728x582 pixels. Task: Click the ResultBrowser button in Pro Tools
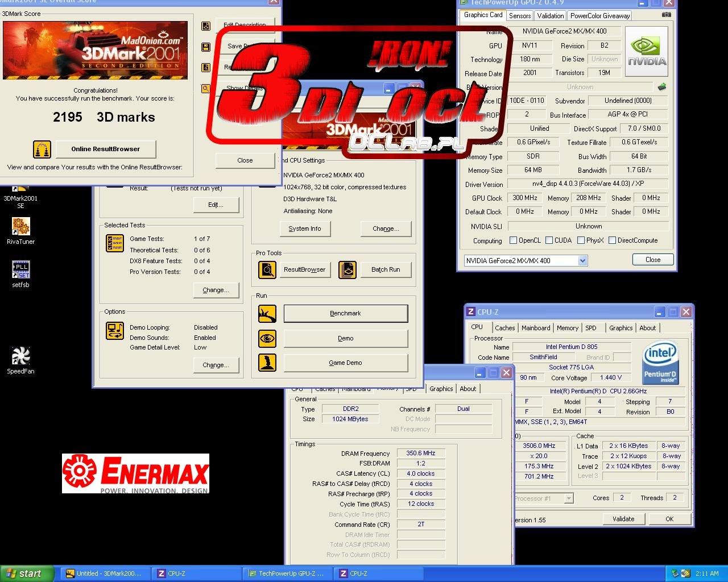point(304,269)
